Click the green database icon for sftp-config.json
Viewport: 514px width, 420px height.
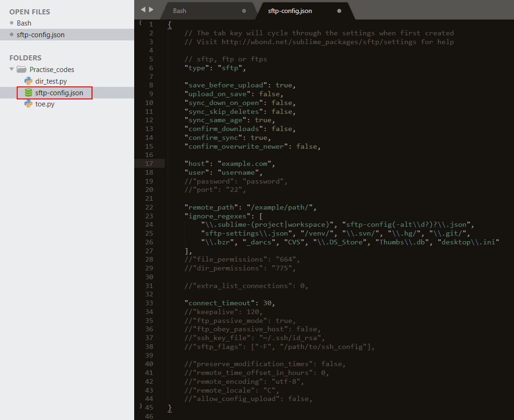pyautogui.click(x=28, y=93)
